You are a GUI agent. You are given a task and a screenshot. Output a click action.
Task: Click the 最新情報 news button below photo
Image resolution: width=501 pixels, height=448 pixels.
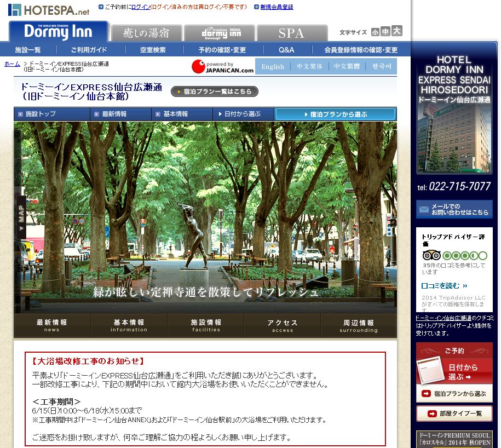pos(52,326)
